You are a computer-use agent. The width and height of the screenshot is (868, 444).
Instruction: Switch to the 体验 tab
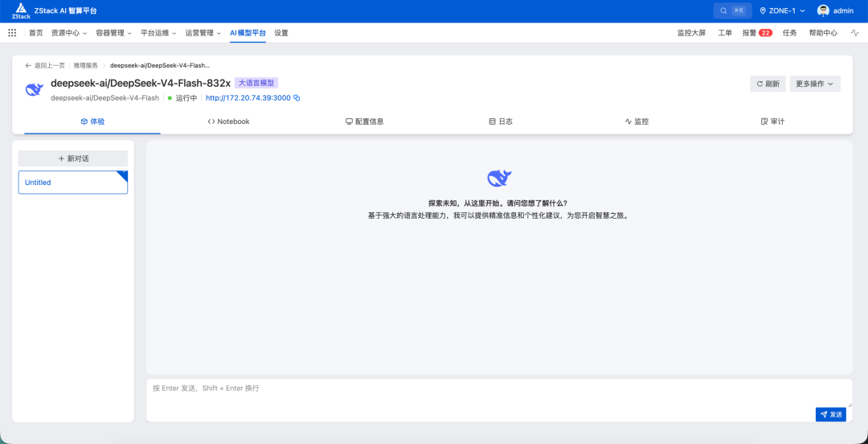(92, 121)
